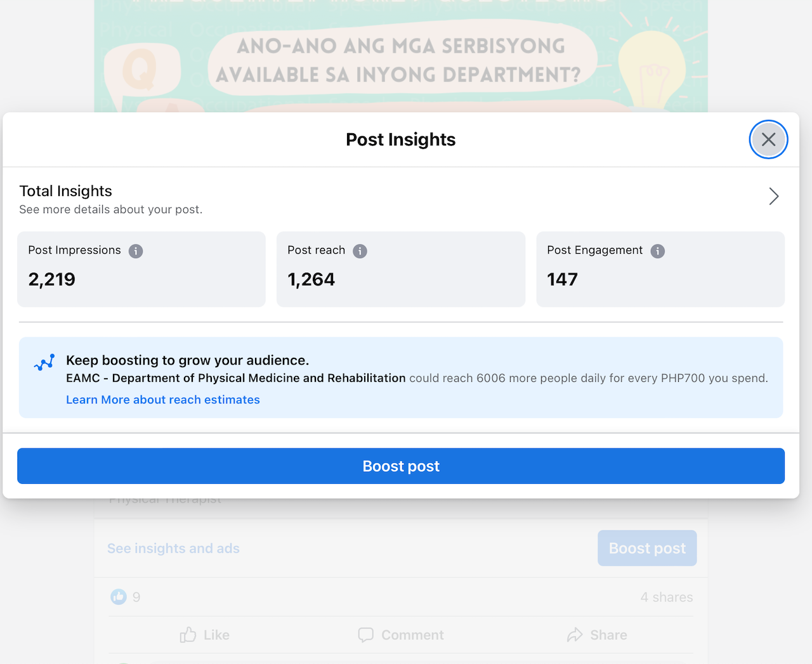Screen dimensions: 812x664
Task: Open Learn More about reach estimates
Action: [163, 400]
